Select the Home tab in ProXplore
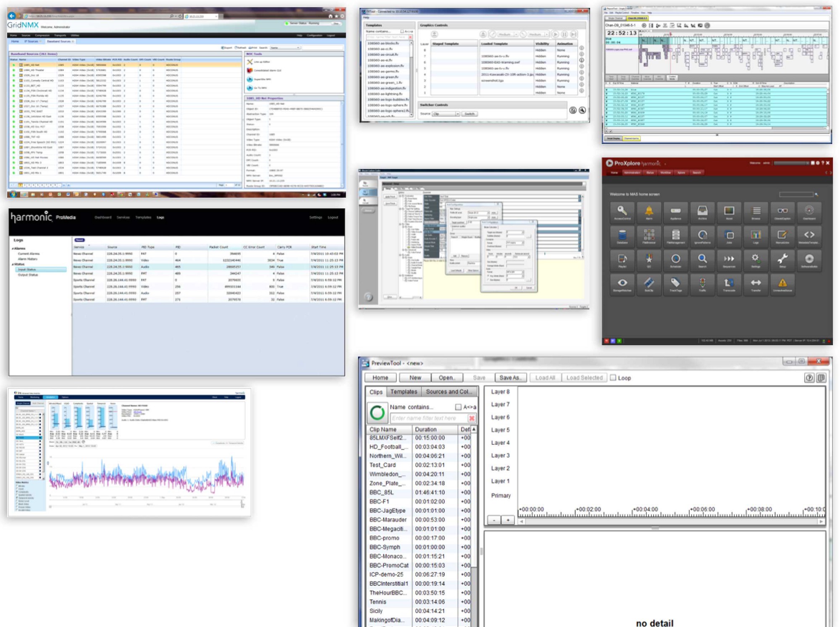840x627 pixels. [x=614, y=173]
